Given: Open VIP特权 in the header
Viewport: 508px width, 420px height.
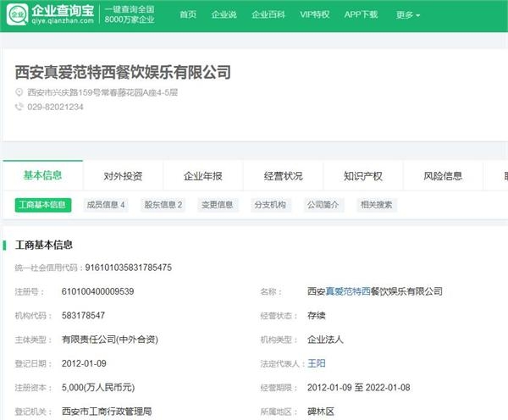Looking at the screenshot, I should (314, 14).
